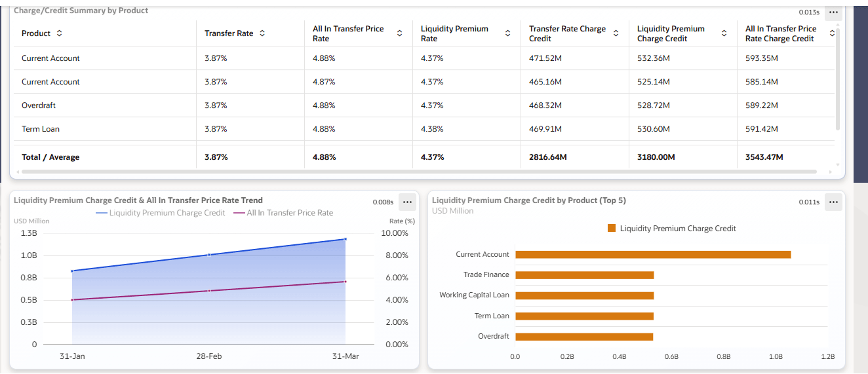
Task: Sort the Liquidity Premium Rate column
Action: point(507,33)
